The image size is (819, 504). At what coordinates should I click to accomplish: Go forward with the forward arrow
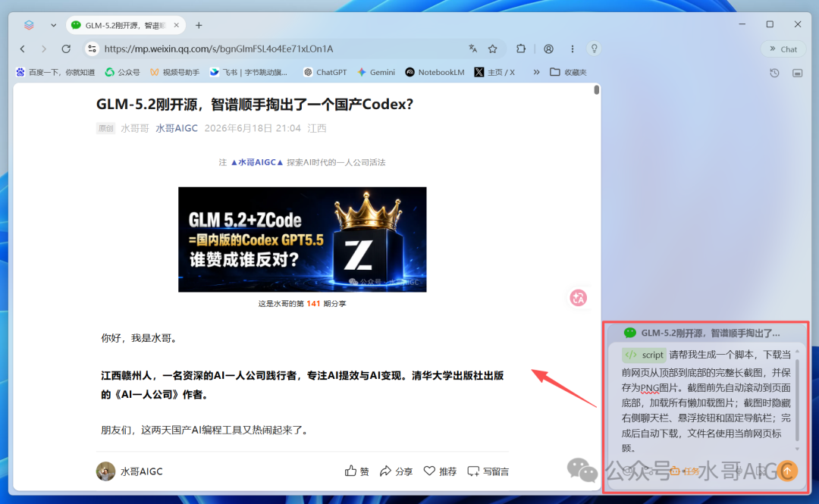click(44, 49)
